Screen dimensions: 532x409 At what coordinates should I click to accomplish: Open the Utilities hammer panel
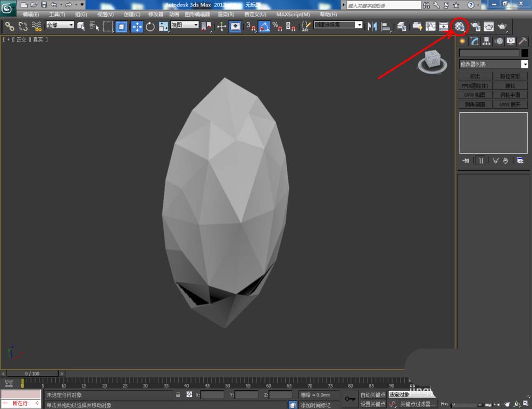[523, 41]
